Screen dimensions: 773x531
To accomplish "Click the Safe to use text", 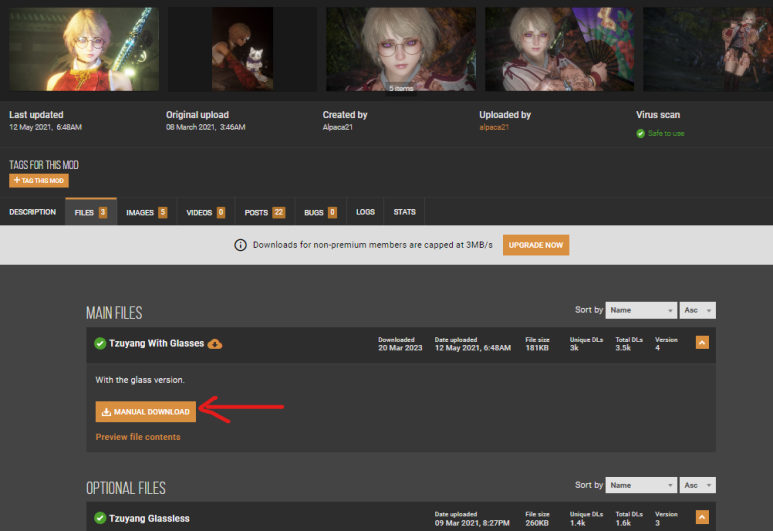I will [x=666, y=134].
